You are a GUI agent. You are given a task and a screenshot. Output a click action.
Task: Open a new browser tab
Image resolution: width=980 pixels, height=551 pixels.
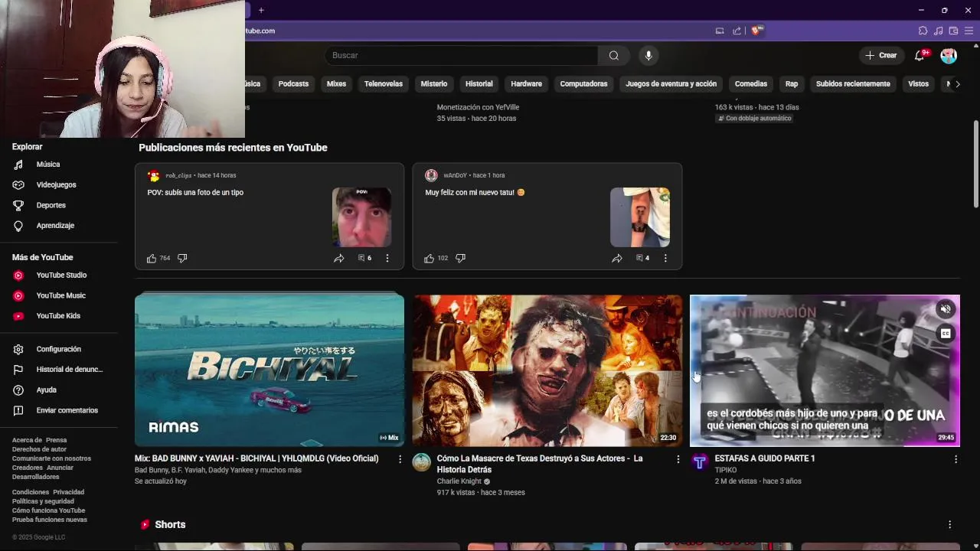[261, 10]
